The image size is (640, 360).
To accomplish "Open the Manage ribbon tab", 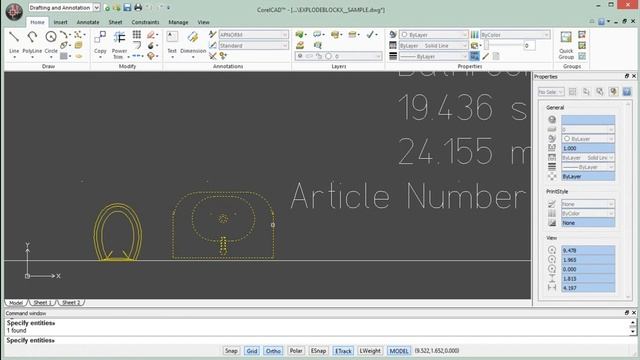I will (178, 22).
